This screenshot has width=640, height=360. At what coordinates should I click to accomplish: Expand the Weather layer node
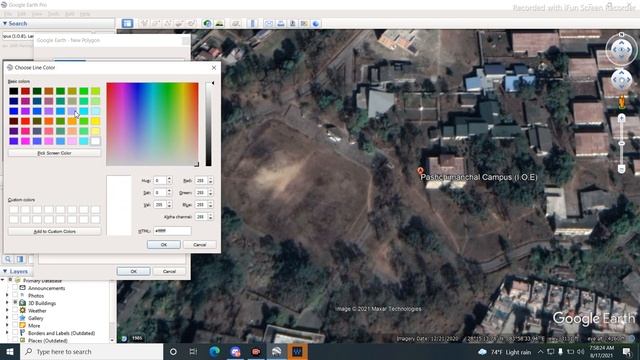[x=7, y=311]
